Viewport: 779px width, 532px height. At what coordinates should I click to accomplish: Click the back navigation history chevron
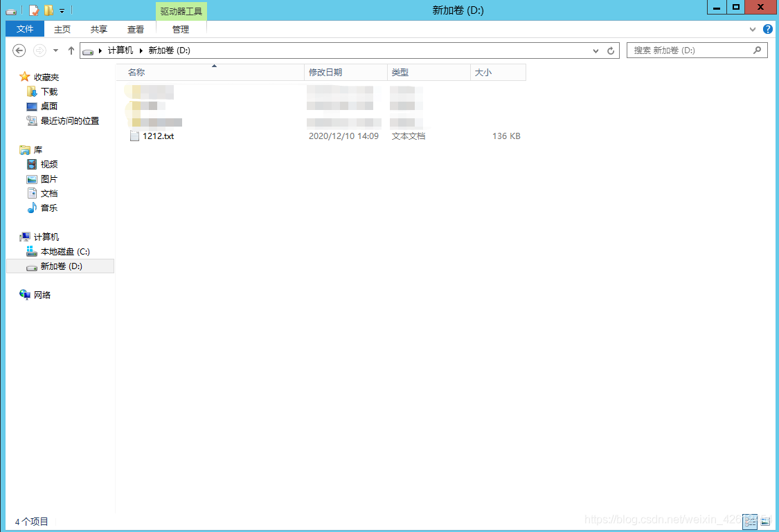point(55,50)
